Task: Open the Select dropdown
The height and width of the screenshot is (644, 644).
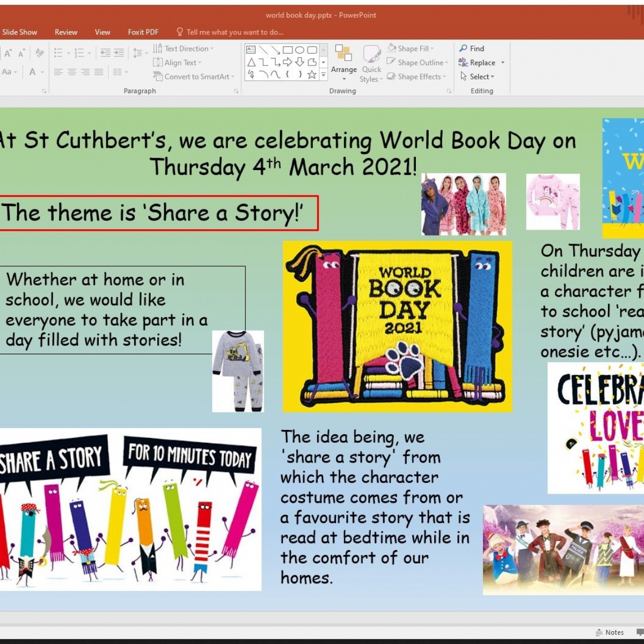Action: (x=477, y=77)
